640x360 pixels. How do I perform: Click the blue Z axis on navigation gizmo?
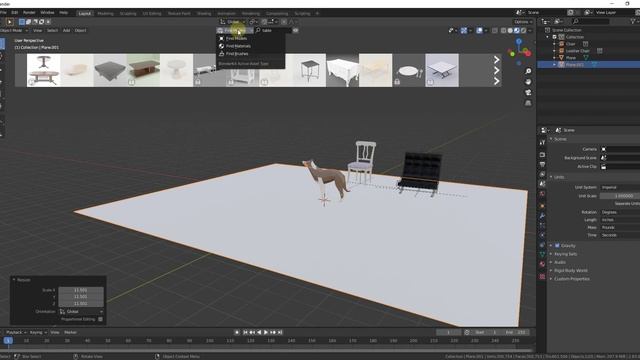pos(519,42)
